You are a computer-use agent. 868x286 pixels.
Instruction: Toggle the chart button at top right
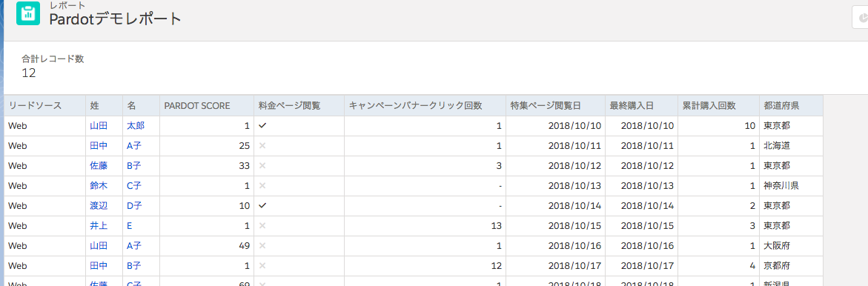(860, 18)
